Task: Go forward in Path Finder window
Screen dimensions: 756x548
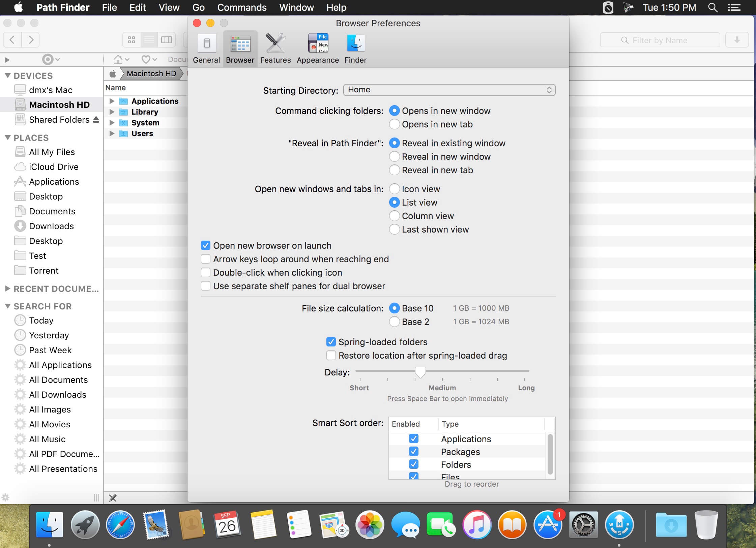Action: click(x=31, y=40)
